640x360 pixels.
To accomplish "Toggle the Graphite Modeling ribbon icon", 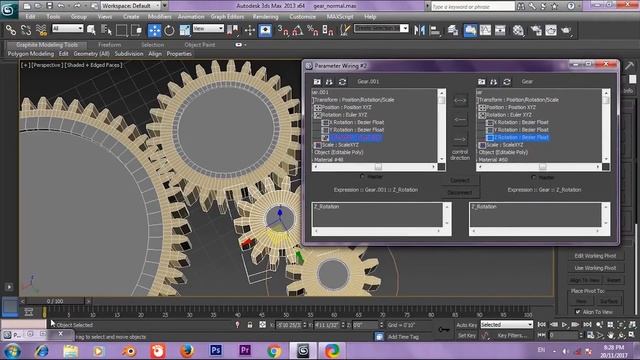I will pyautogui.click(x=470, y=30).
